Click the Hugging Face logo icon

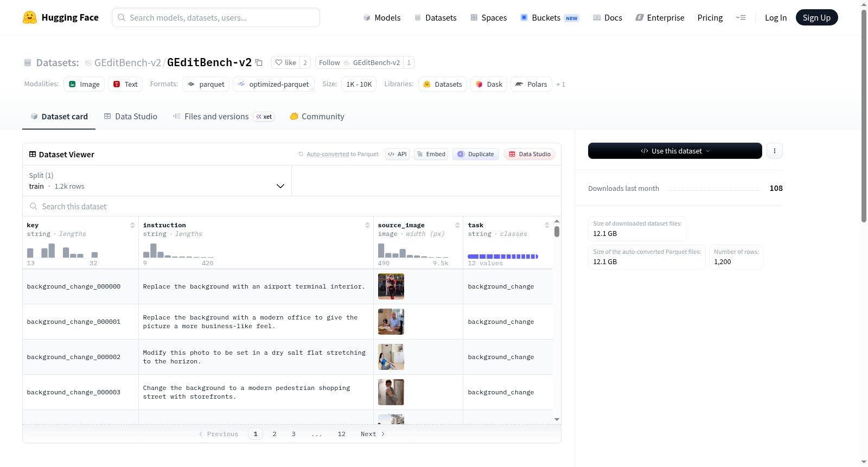tap(30, 17)
